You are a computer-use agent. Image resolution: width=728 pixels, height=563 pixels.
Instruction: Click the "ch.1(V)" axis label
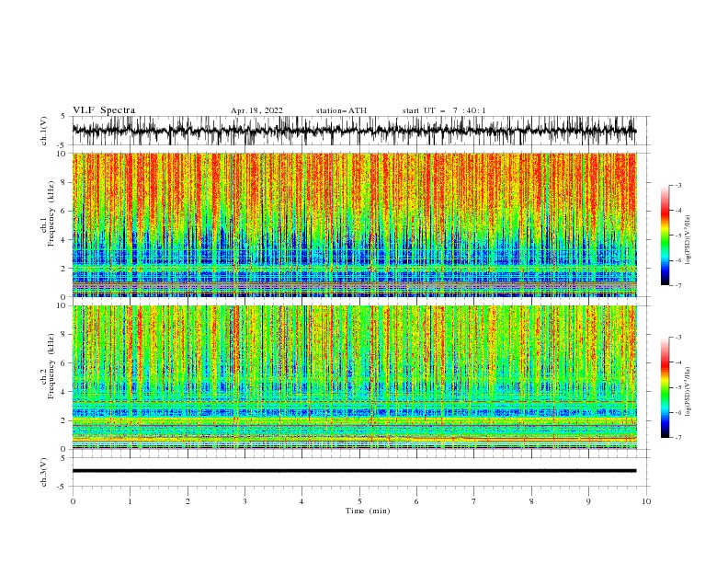(43, 131)
